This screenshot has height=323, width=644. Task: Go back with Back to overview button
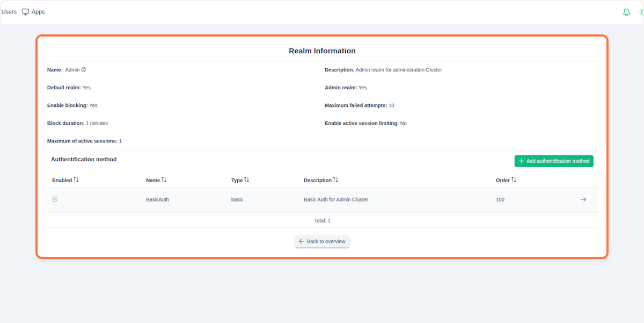pyautogui.click(x=322, y=241)
